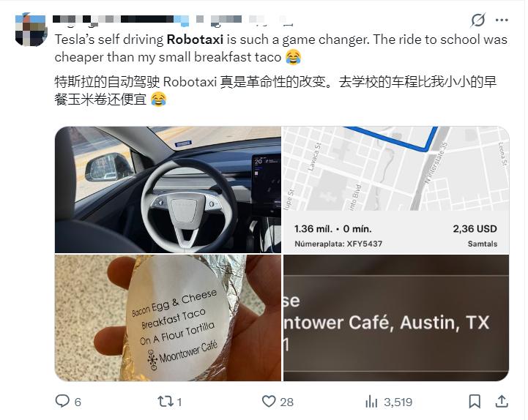528x420 pixels.
Task: Click the 3,519 views count
Action: click(398, 402)
